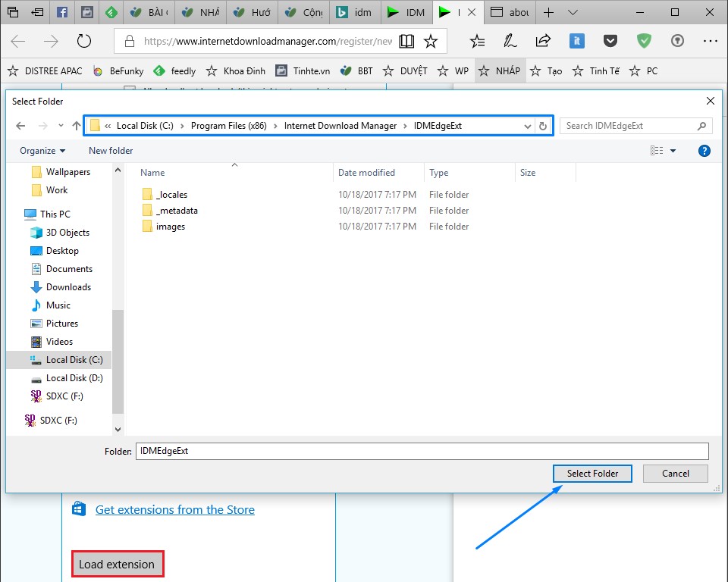
Task: Create a New folder
Action: pos(111,151)
